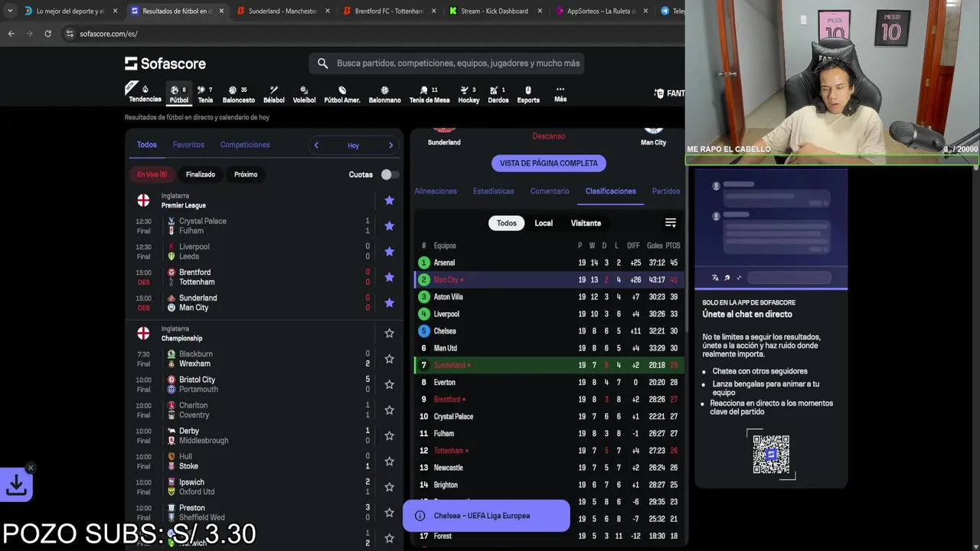The height and width of the screenshot is (551, 980).
Task: Open the Tendencias sports section
Action: [x=145, y=93]
